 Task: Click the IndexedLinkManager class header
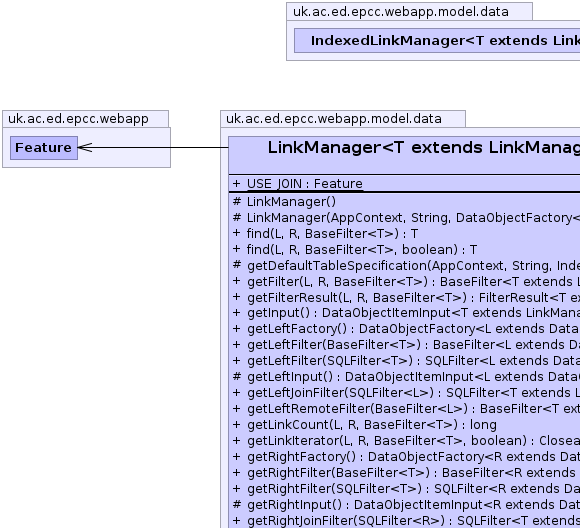click(437, 41)
